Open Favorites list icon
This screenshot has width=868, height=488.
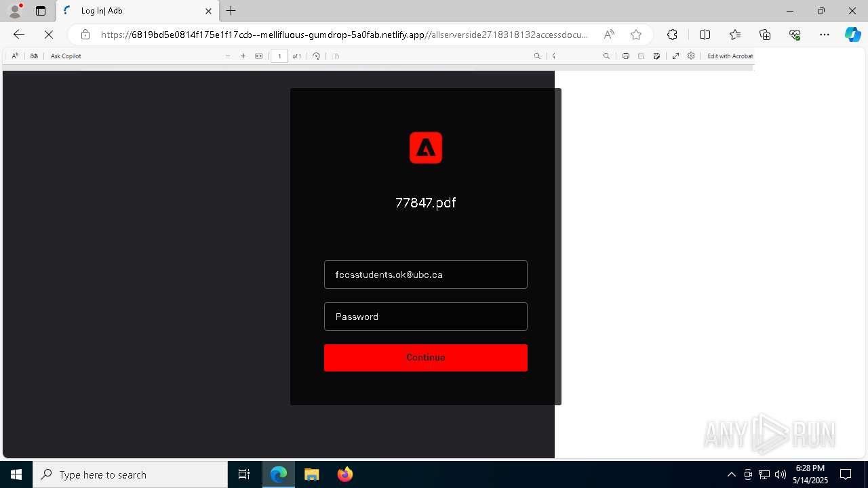coord(735,35)
